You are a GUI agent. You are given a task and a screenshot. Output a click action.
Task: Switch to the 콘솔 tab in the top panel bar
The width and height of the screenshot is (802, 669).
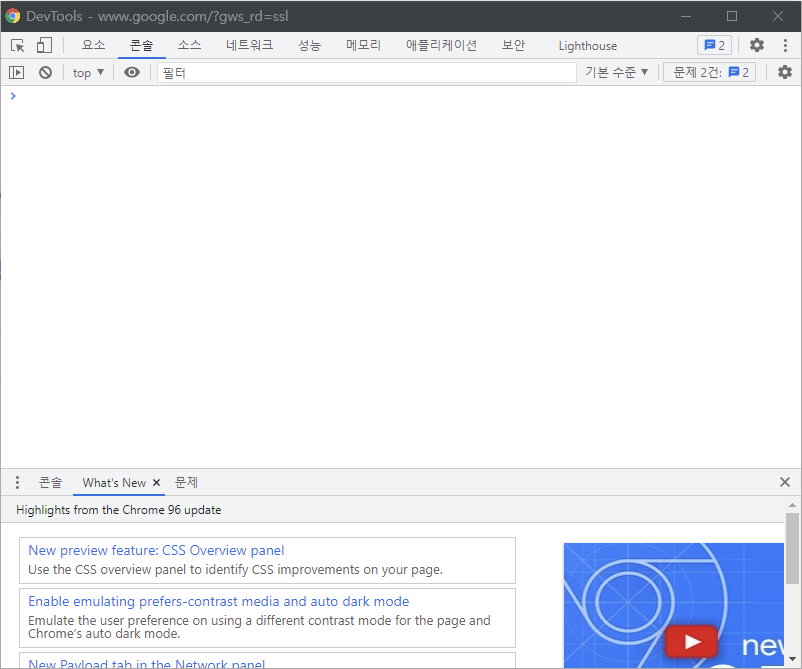141,46
